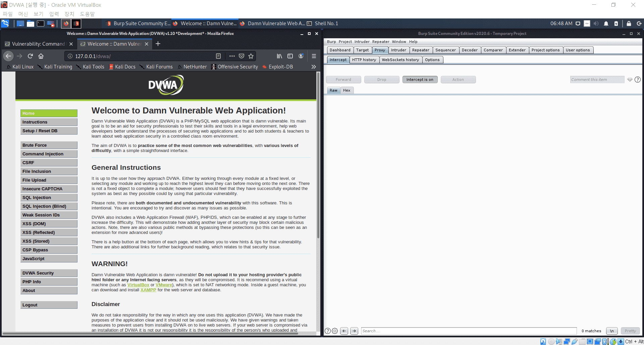
Task: Open the Exploit-DB bookmark
Action: point(278,67)
